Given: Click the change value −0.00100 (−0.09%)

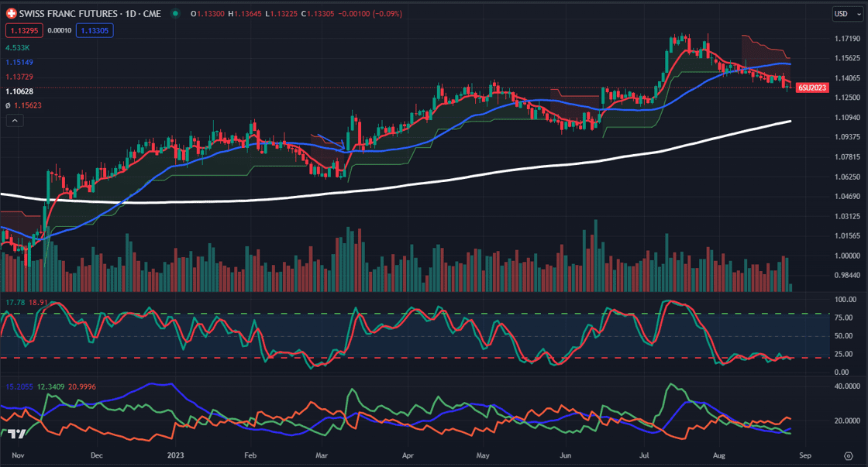Looking at the screenshot, I should pos(370,13).
